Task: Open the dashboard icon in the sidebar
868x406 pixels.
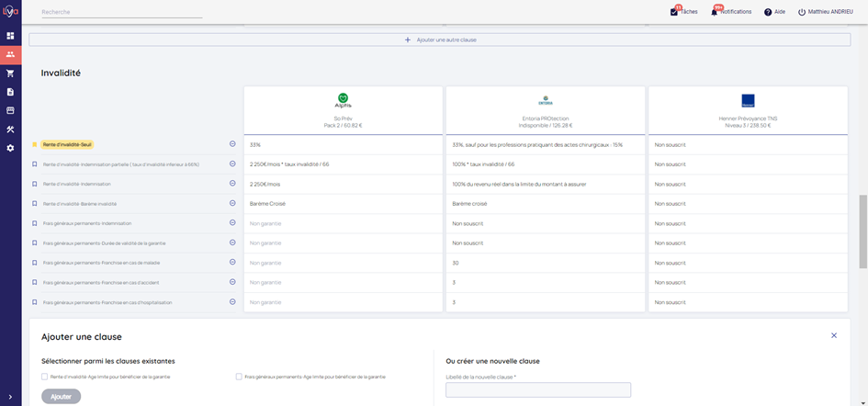Action: [10, 36]
